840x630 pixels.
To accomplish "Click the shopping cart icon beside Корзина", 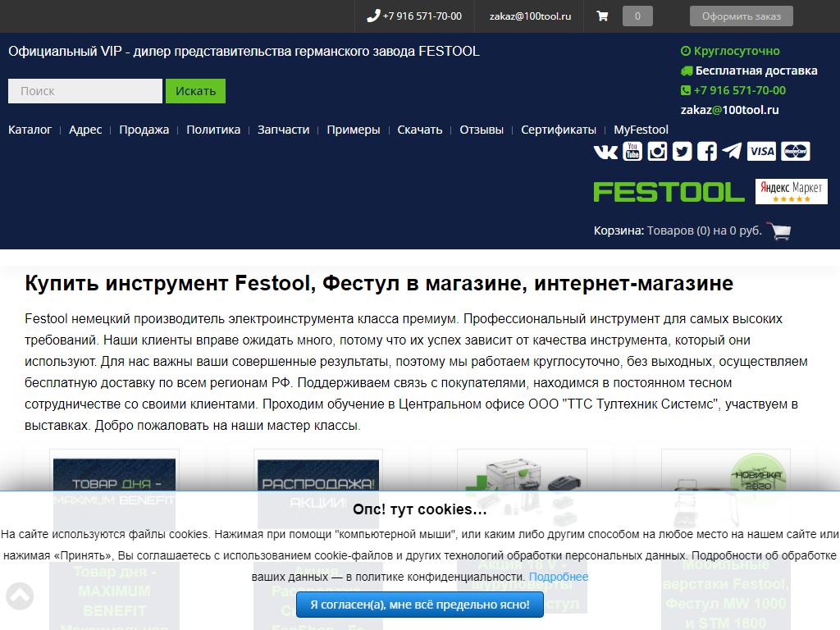I will 778,231.
